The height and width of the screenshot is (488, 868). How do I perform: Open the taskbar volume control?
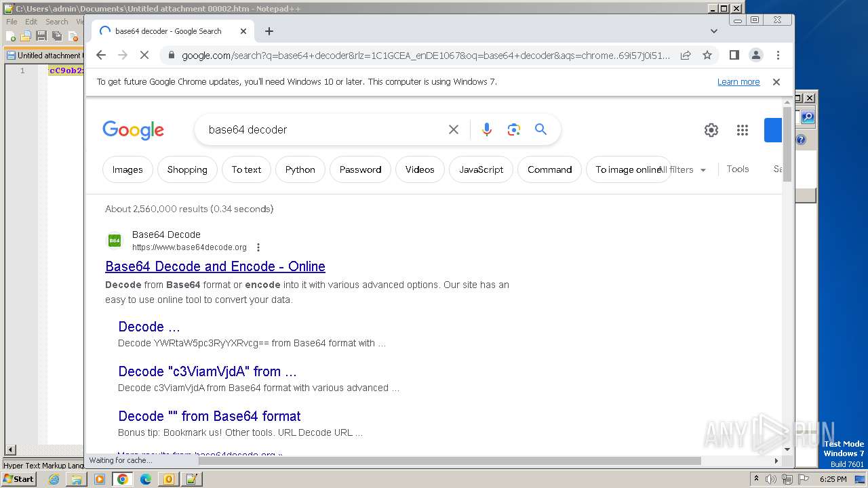click(772, 479)
